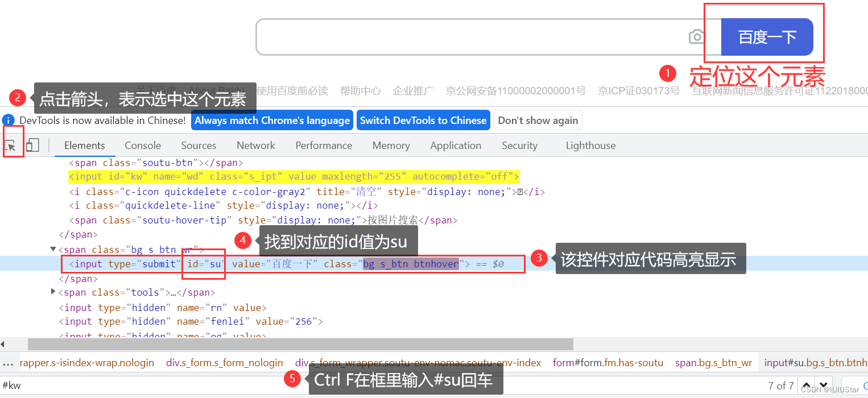Click the camera image-search icon in search box

697,36
